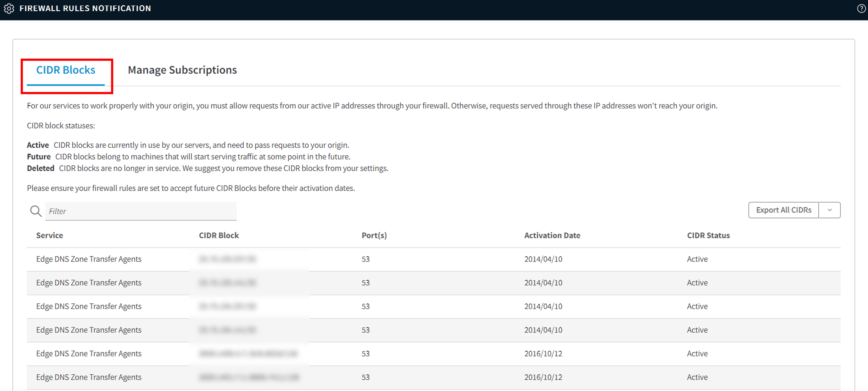Click the settings gear icon in header
Image resolution: width=868 pixels, height=391 pixels.
(9, 8)
